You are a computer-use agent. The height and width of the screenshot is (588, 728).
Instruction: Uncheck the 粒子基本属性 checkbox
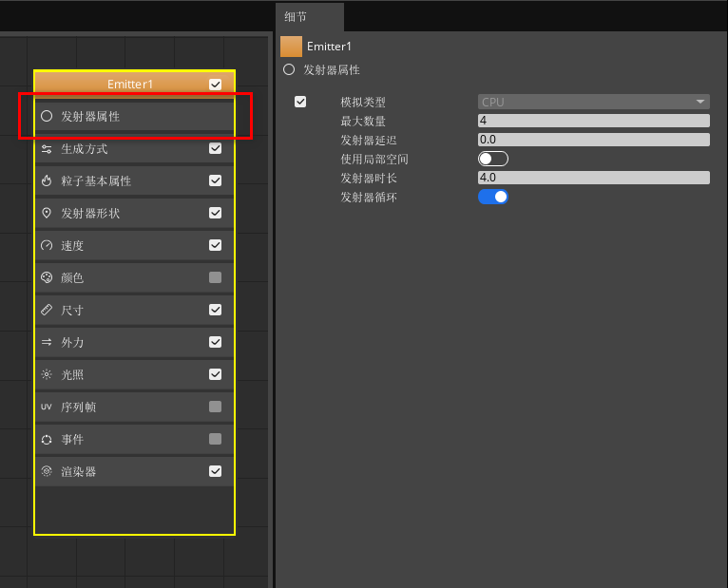215,180
